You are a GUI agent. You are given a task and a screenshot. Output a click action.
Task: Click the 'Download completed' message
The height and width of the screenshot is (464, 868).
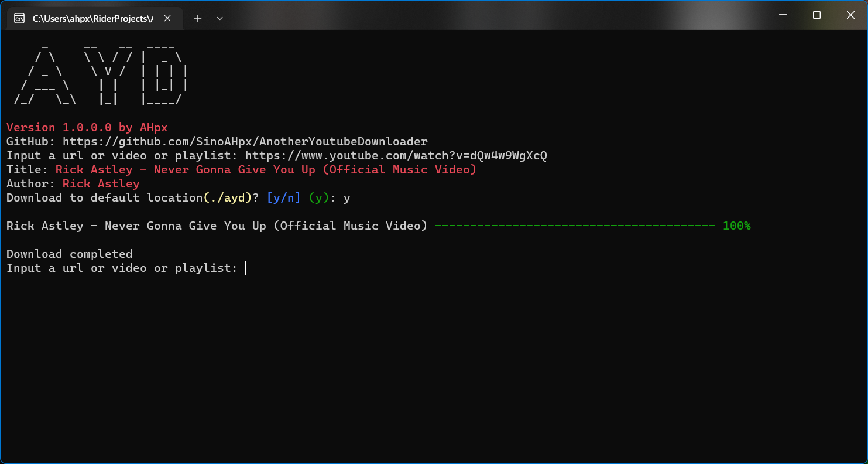coord(70,254)
